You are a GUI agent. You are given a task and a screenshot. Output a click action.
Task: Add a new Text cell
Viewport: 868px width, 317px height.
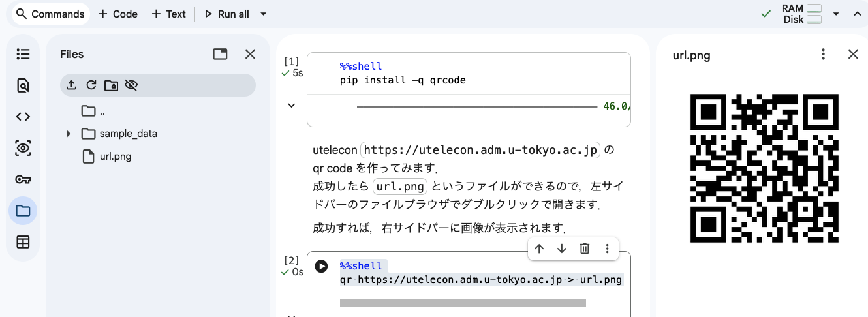tap(169, 14)
